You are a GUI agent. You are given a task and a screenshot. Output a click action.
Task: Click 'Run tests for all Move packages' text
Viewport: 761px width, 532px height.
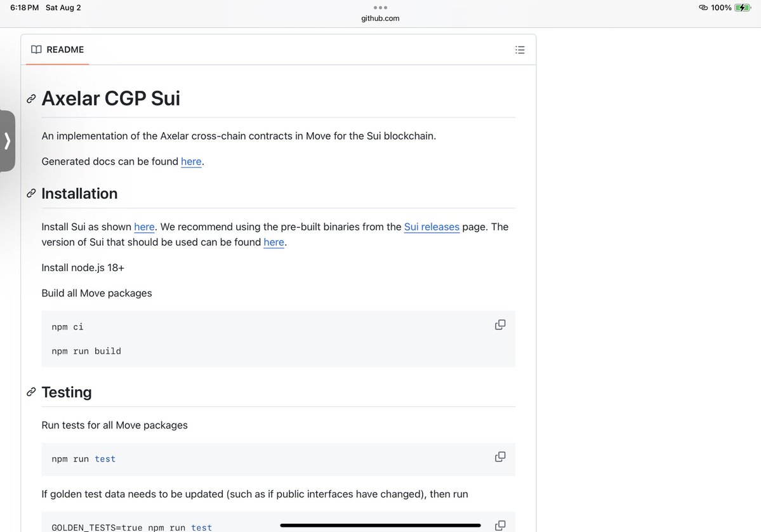[x=114, y=425]
